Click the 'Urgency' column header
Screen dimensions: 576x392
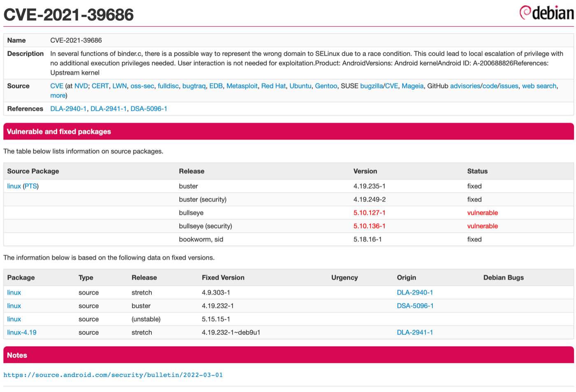pos(344,278)
